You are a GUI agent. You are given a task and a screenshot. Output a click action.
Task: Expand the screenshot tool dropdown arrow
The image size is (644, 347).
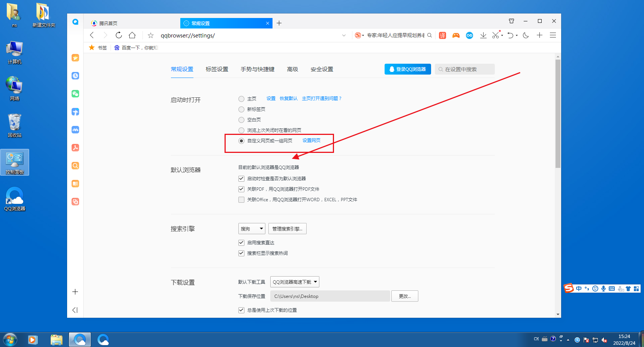pyautogui.click(x=502, y=36)
